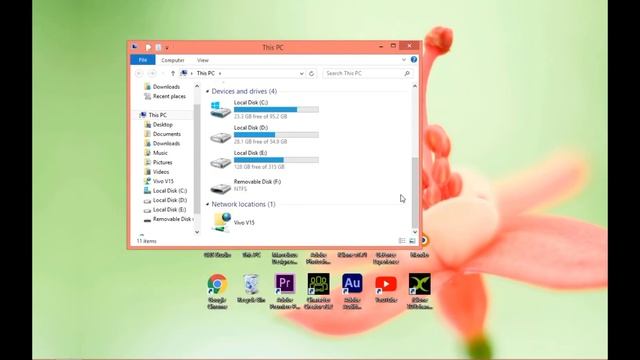Launch the Adobe Premiere Pro desktop shortcut
Image resolution: width=640 pixels, height=360 pixels.
coord(285,284)
